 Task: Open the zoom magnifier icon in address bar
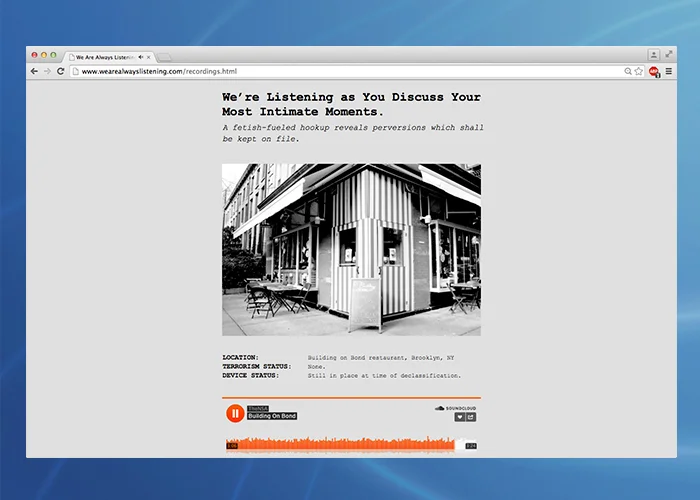click(x=628, y=71)
